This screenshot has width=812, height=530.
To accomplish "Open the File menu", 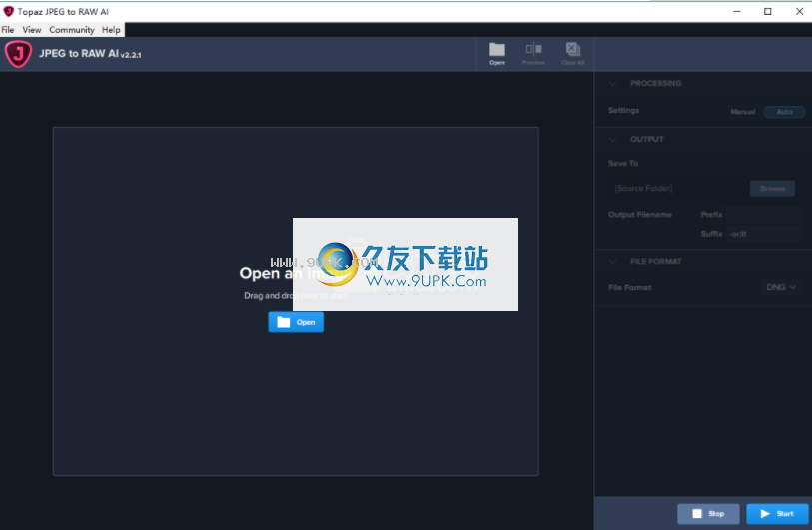I will coord(8,30).
